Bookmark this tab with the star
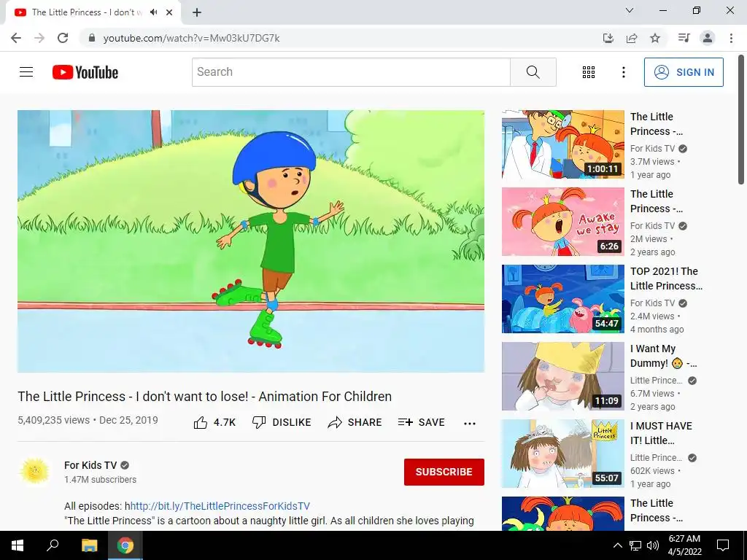747x560 pixels. click(655, 38)
